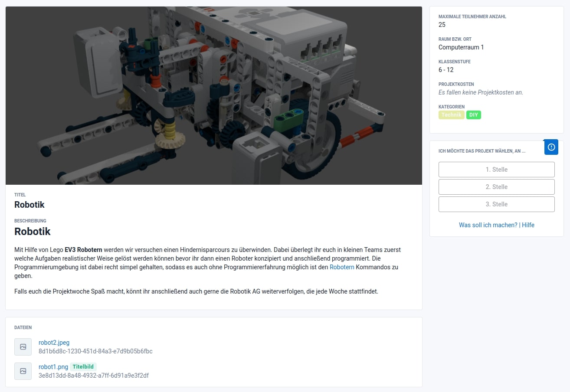Click the Computerraum 1 room value
Viewport: 570px width, 392px height.
tap(461, 47)
